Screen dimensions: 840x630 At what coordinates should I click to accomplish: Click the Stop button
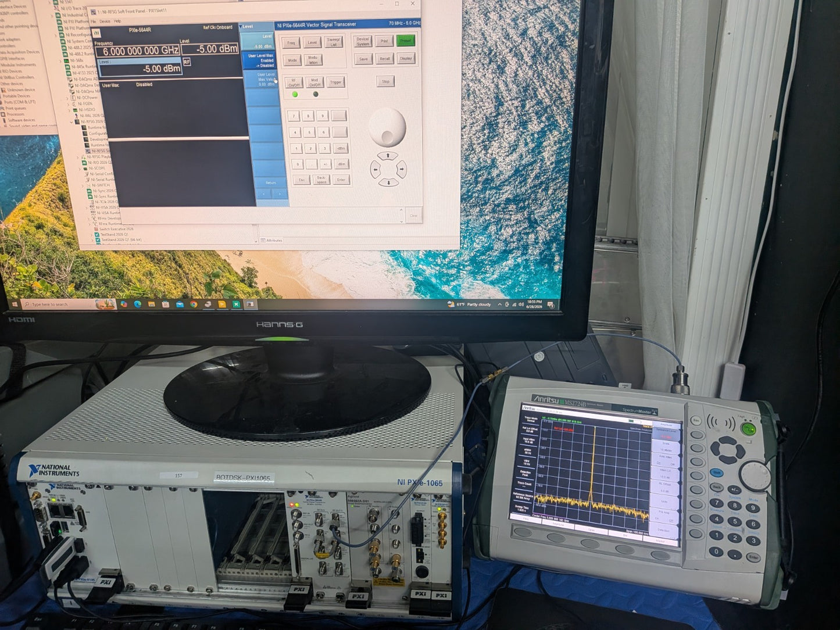point(385,81)
